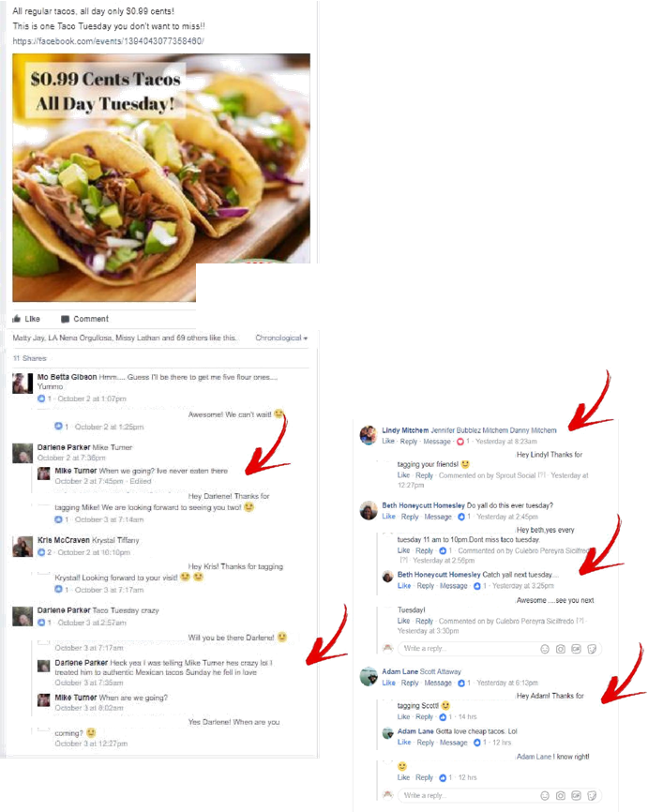Insert GIF in Beth's thread reply box
This screenshot has height=812, width=648.
[576, 649]
